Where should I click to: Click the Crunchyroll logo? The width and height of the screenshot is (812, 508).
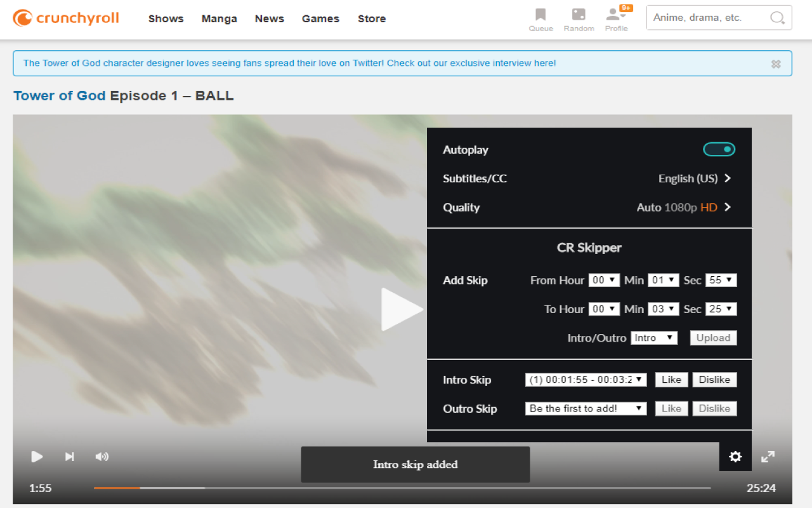(66, 18)
